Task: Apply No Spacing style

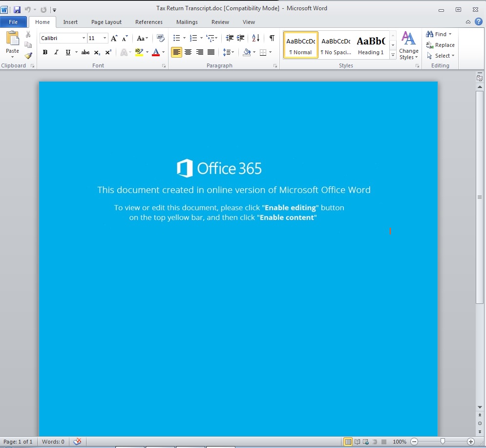Action: click(x=336, y=45)
